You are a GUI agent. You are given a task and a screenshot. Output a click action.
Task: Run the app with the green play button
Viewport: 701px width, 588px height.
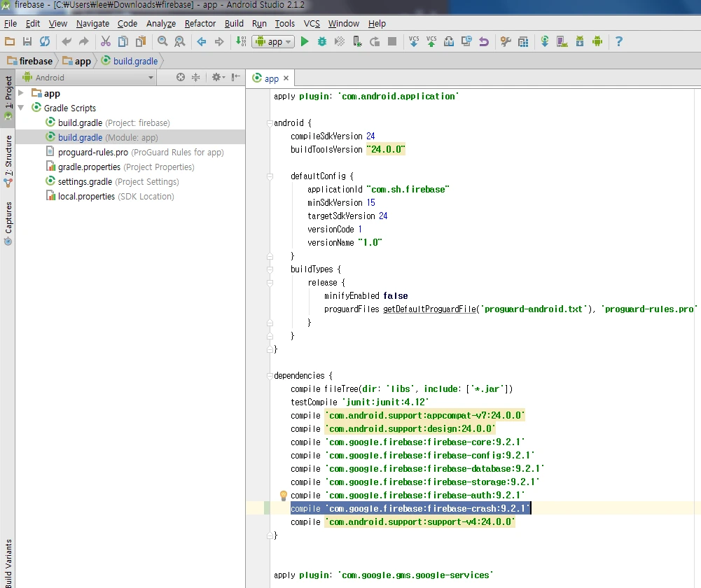pyautogui.click(x=305, y=42)
